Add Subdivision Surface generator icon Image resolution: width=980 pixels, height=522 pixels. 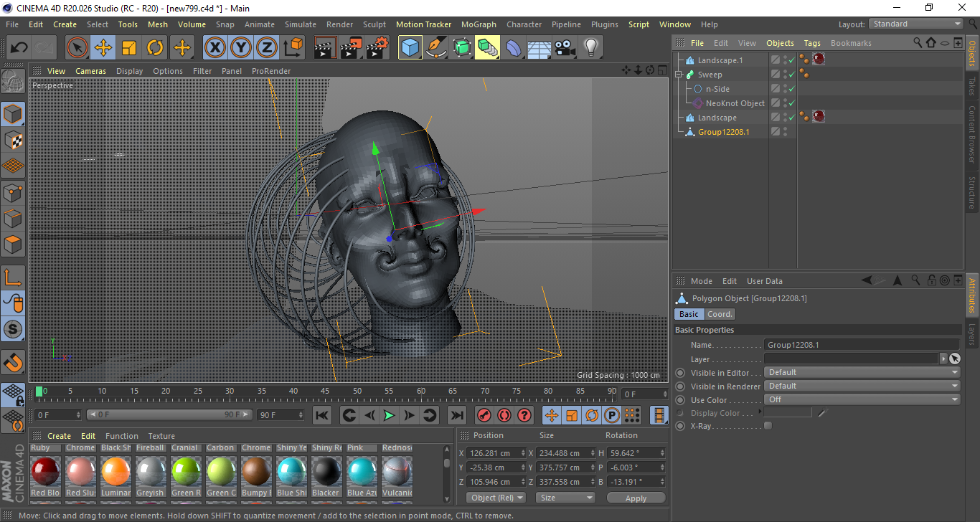pos(462,48)
